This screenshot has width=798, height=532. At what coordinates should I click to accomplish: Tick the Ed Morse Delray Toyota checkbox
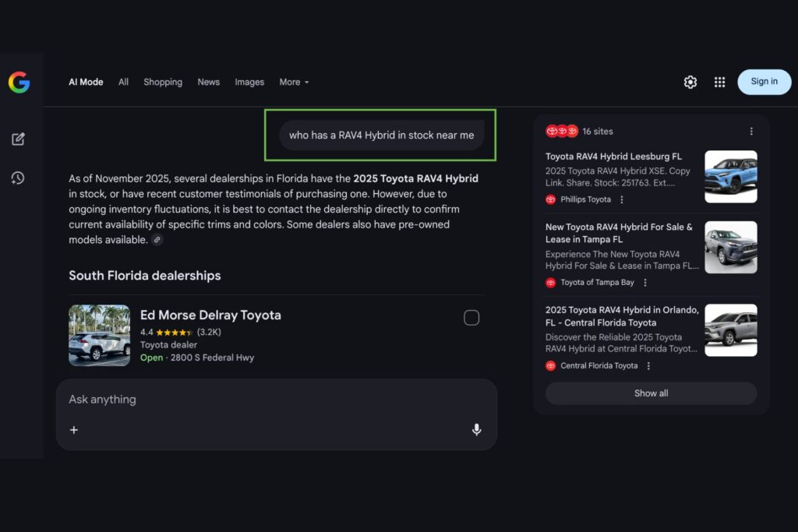471,318
